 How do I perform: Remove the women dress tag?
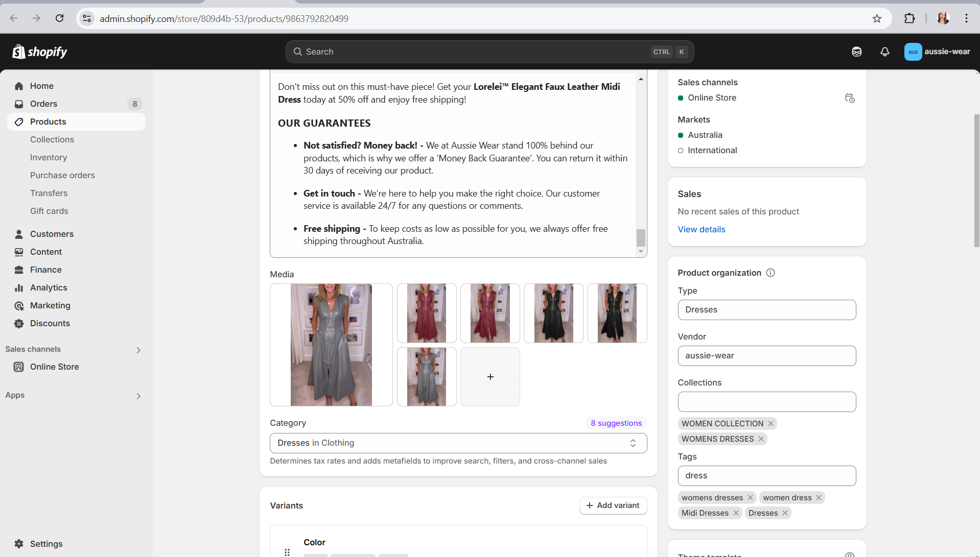point(819,498)
